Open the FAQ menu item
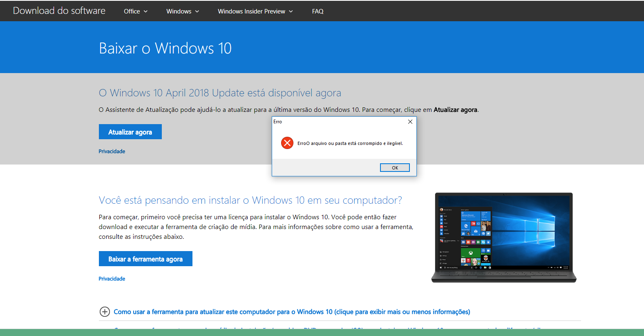The image size is (644, 336). pyautogui.click(x=318, y=11)
